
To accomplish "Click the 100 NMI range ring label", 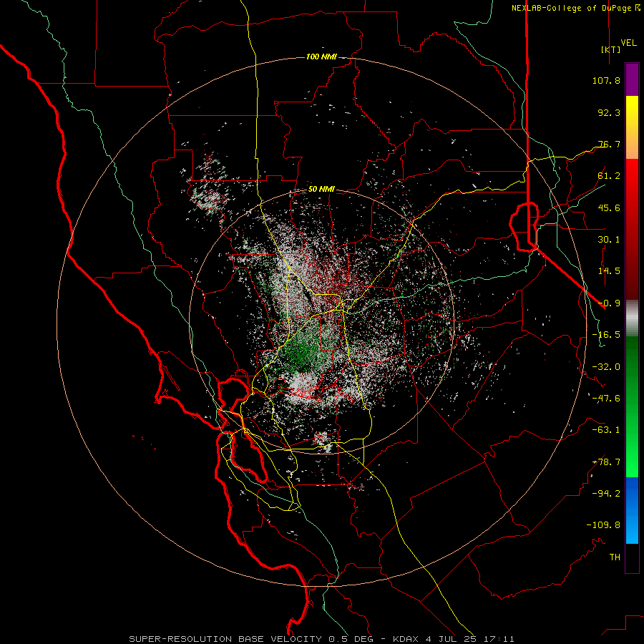I will 321,57.
